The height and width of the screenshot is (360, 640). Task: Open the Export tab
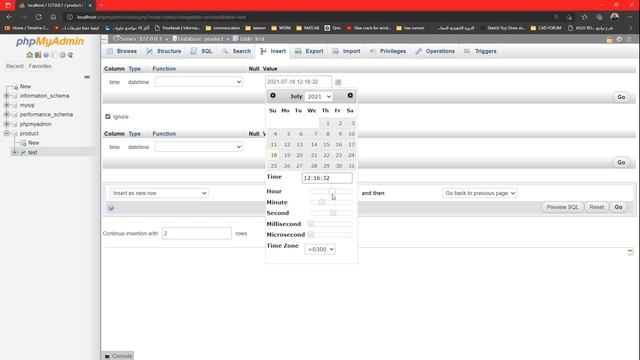[309, 51]
